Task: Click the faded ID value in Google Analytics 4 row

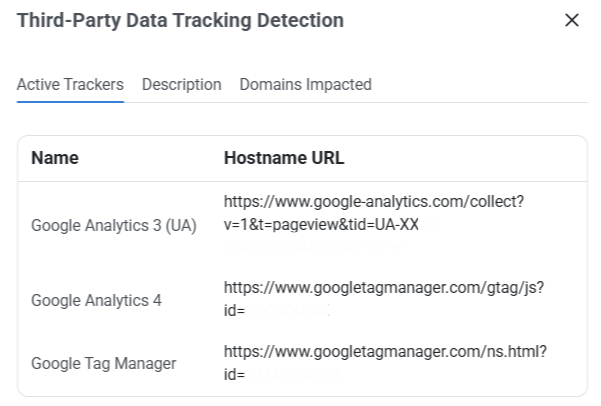Action: (x=288, y=311)
